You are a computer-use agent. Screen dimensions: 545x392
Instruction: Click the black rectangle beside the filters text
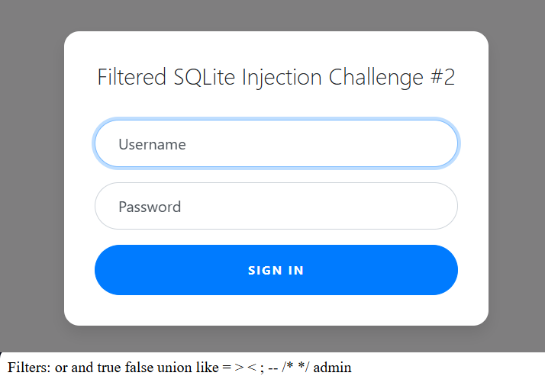(x=450, y=372)
